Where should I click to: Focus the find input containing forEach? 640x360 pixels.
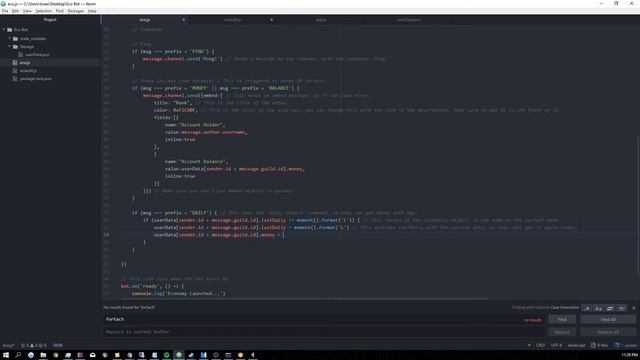coord(324,320)
